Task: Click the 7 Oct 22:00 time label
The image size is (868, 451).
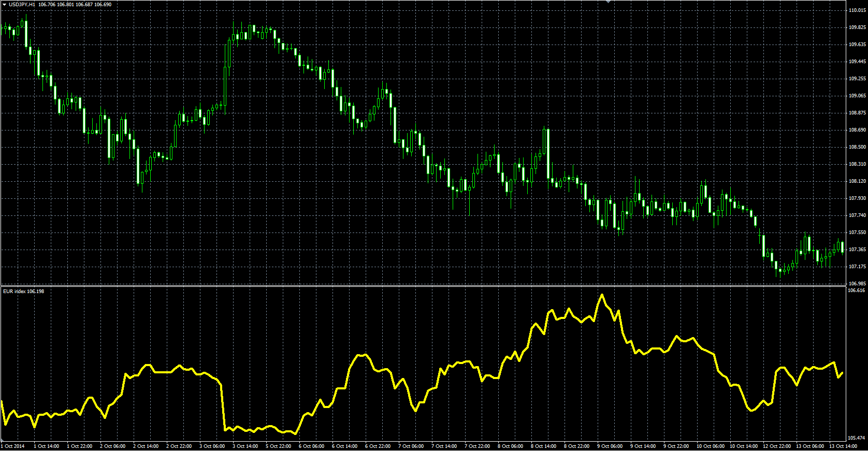Action: [x=478, y=446]
